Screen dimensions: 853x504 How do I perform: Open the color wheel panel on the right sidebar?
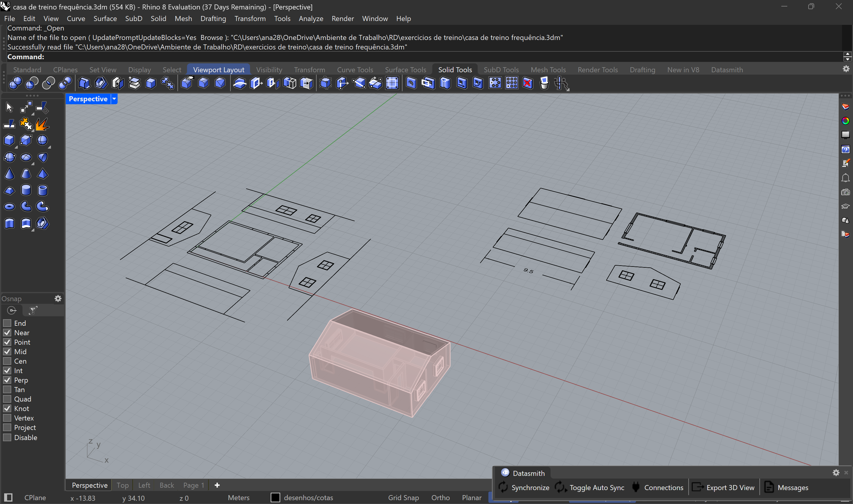click(x=846, y=120)
